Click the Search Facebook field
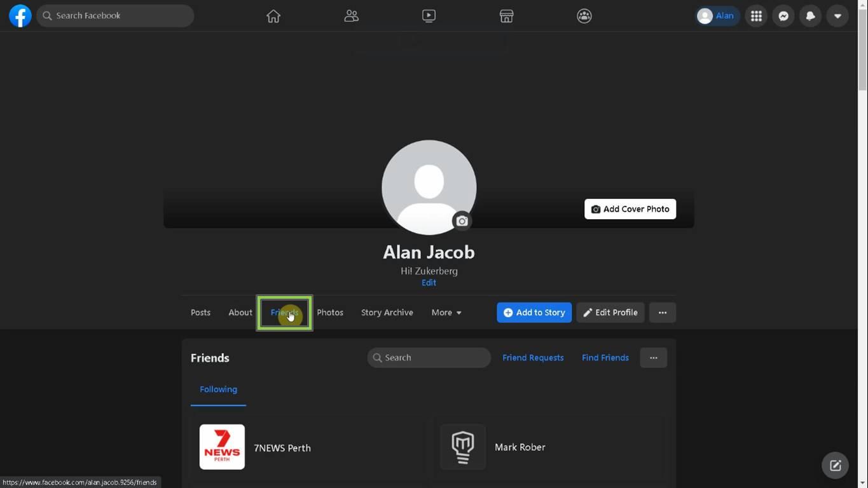This screenshot has height=488, width=868. pos(115,16)
